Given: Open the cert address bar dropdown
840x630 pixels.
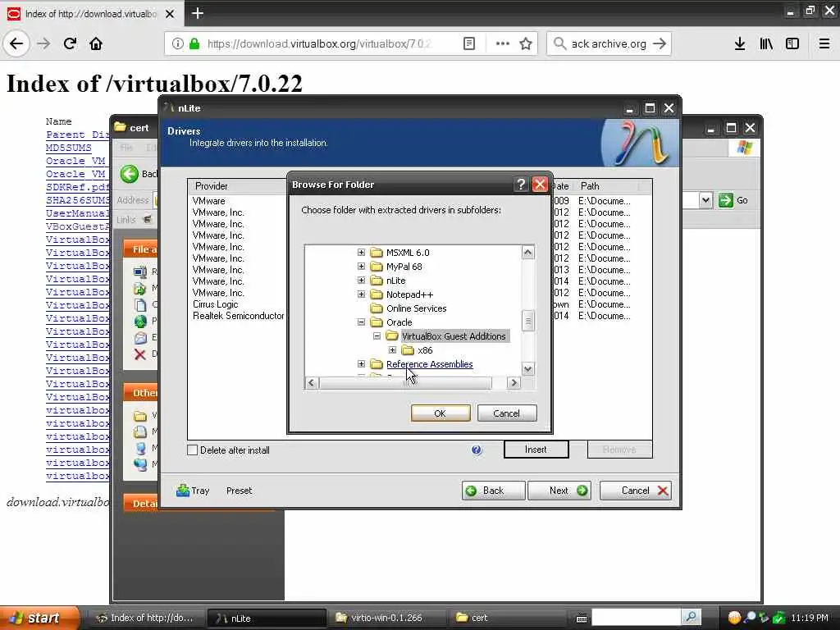Looking at the screenshot, I should (705, 200).
